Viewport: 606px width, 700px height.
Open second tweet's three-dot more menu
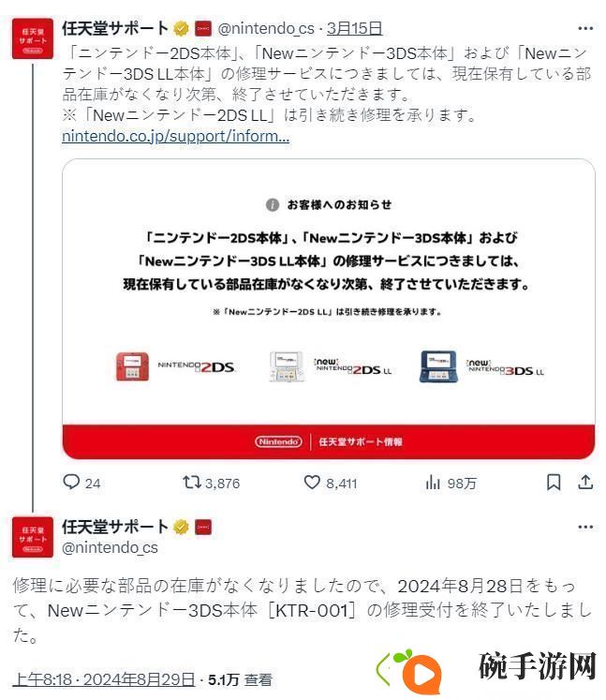[585, 528]
